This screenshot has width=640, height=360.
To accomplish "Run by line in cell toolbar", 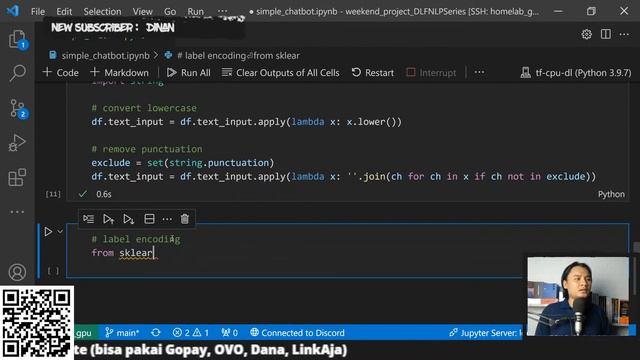I will pos(88,219).
